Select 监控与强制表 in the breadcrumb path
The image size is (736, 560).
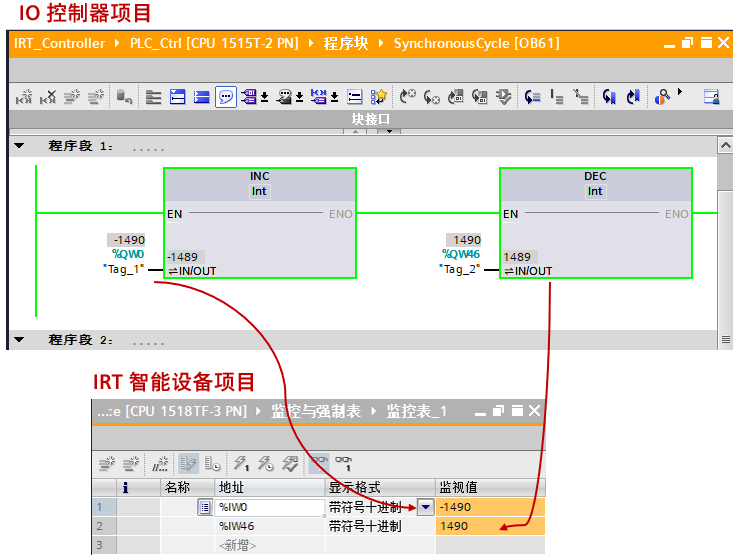pos(315,412)
